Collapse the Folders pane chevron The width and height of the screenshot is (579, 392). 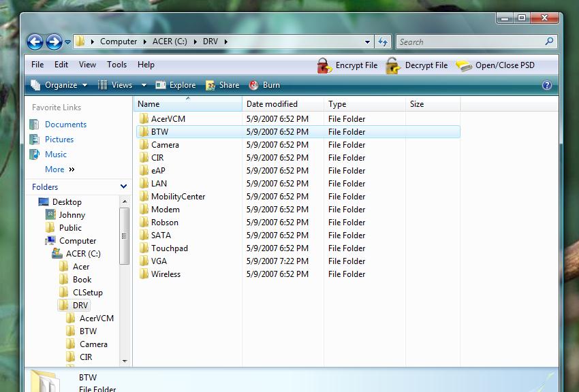124,186
